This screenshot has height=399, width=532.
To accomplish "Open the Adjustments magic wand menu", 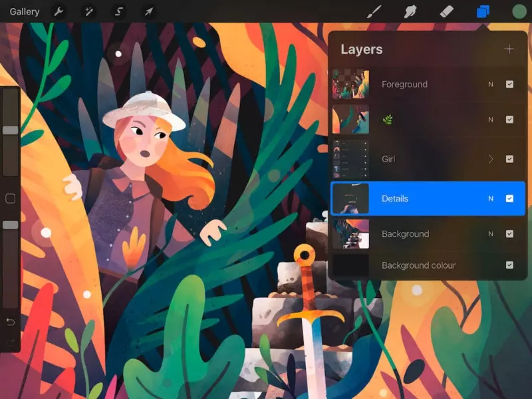I will pos(89,11).
